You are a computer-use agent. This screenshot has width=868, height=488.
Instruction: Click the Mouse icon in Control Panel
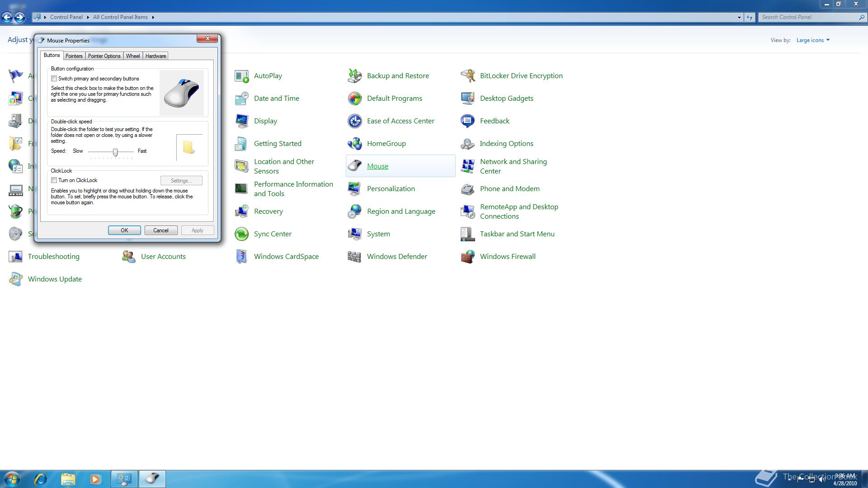pos(355,166)
